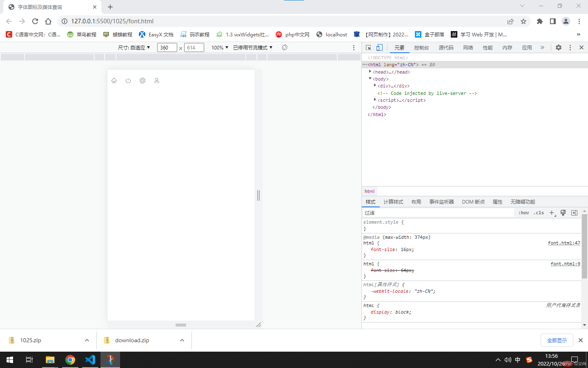Open the 1025.zip download options arrow

click(87, 340)
